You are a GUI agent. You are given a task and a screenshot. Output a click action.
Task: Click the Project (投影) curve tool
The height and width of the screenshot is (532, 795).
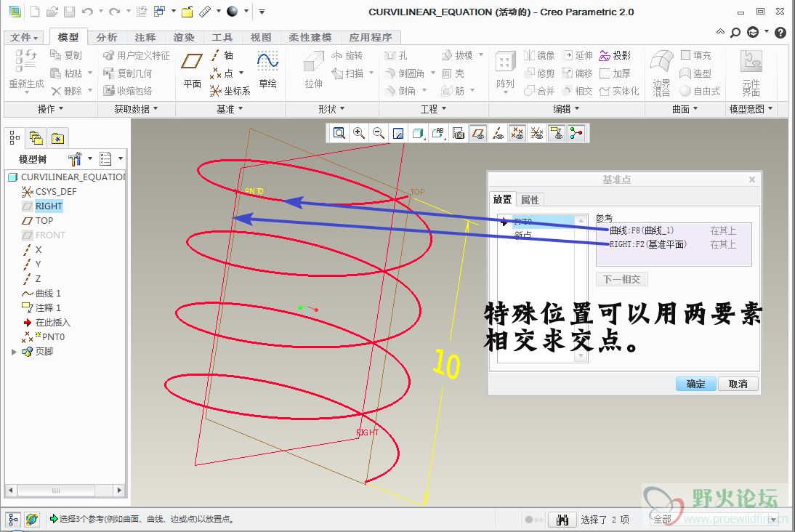[x=615, y=55]
